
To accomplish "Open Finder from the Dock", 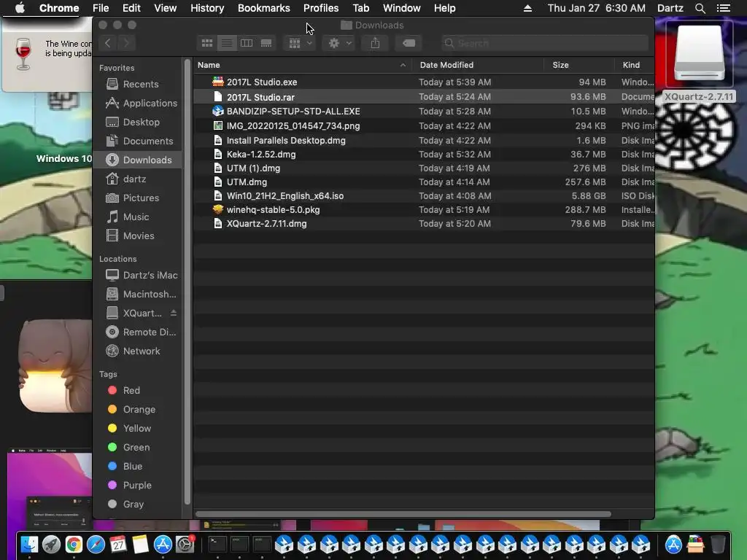I will [x=29, y=544].
